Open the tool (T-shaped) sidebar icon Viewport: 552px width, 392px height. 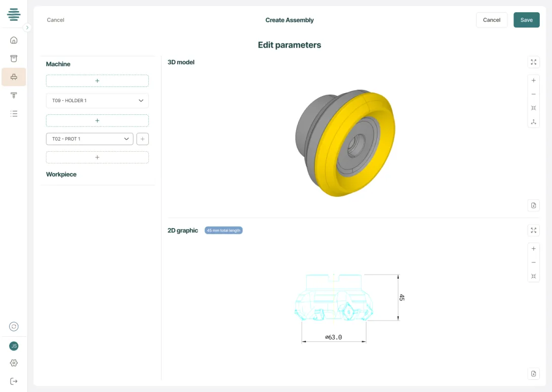(14, 95)
